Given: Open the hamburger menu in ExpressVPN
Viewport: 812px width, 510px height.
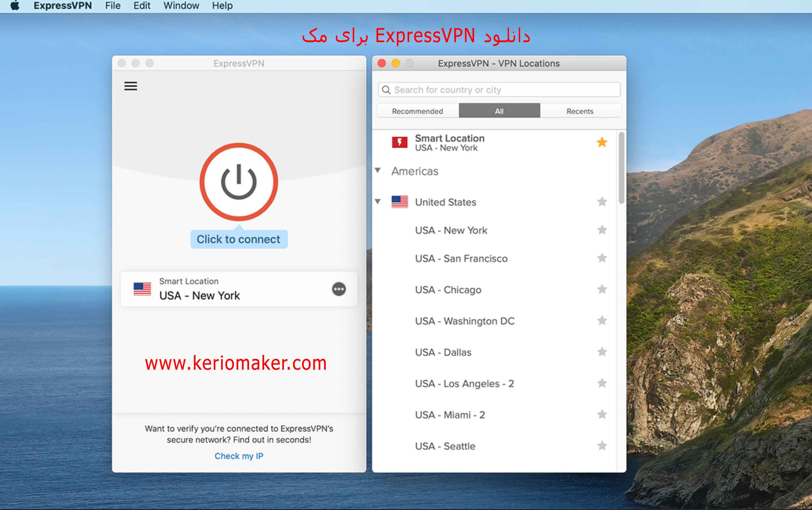Looking at the screenshot, I should pyautogui.click(x=131, y=86).
